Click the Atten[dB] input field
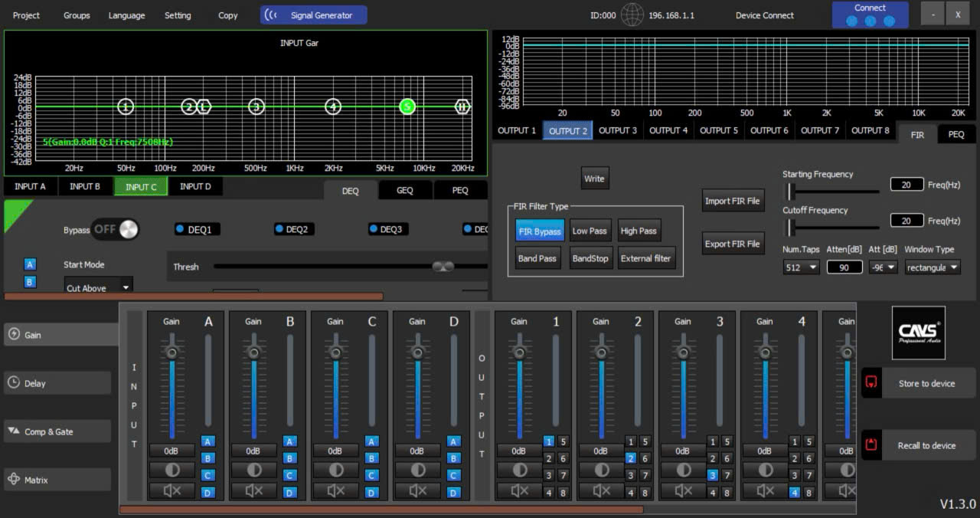Screen dimensions: 980x518 [844, 267]
